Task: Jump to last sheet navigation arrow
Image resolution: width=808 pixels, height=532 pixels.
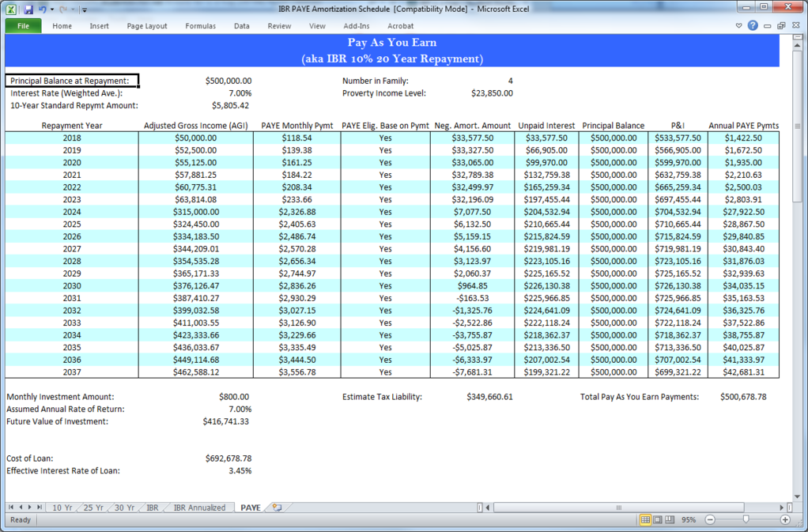Action: [x=40, y=507]
